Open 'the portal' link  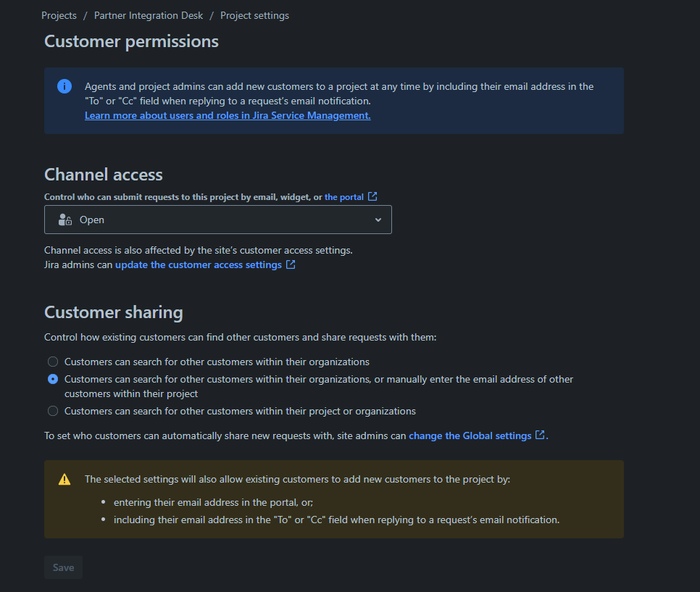pyautogui.click(x=344, y=196)
